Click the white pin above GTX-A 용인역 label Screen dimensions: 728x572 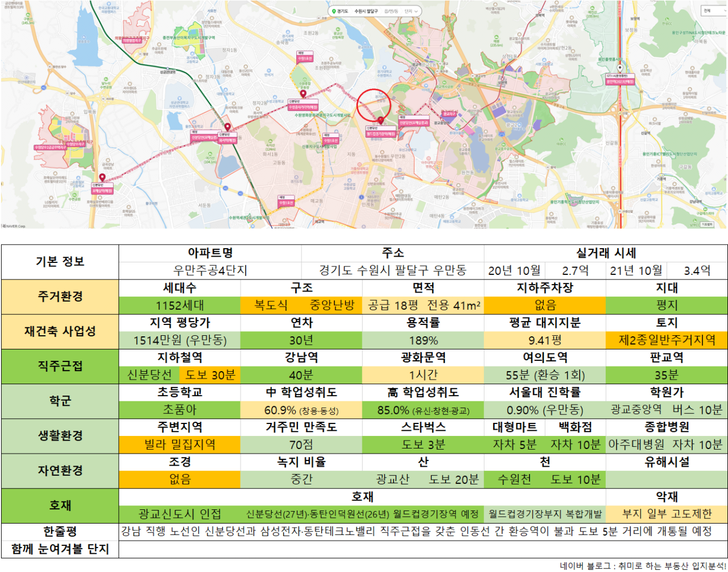tap(619, 68)
